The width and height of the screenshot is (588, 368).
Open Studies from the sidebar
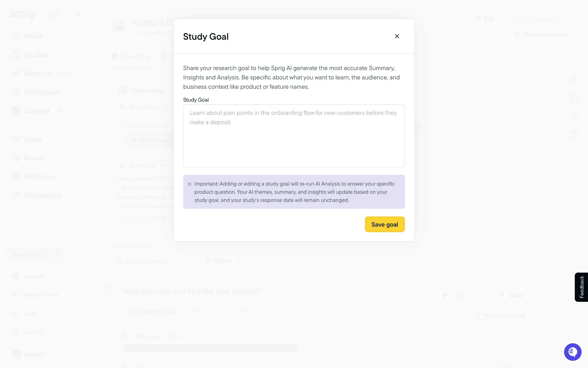click(35, 55)
